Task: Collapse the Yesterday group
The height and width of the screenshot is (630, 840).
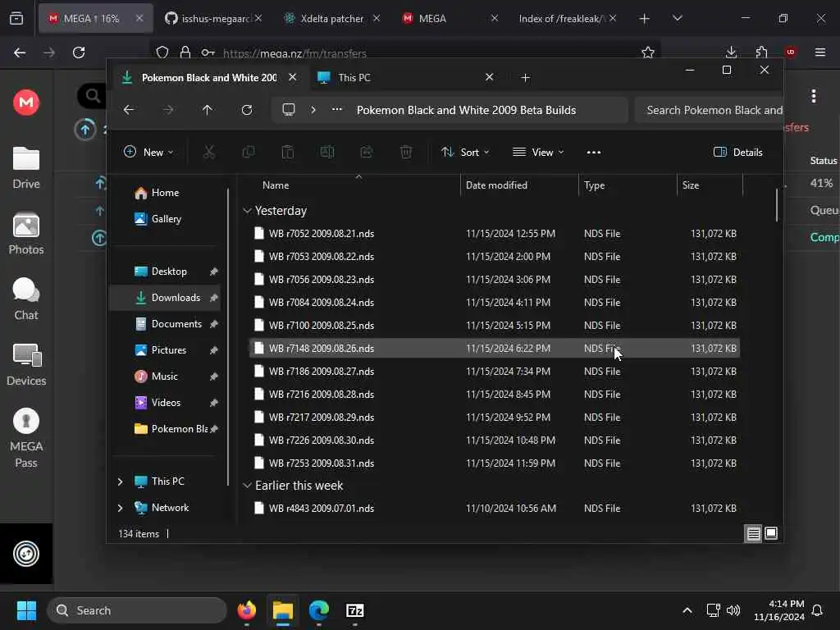Action: [x=247, y=211]
